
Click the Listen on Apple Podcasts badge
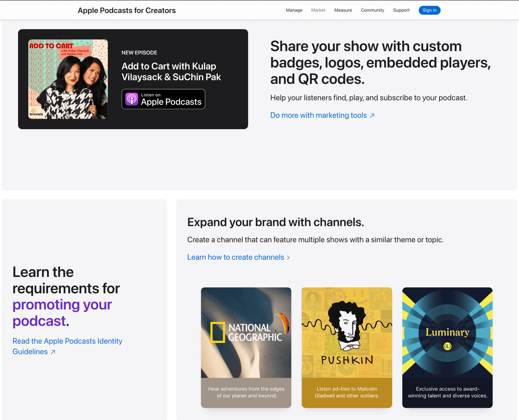pos(163,99)
